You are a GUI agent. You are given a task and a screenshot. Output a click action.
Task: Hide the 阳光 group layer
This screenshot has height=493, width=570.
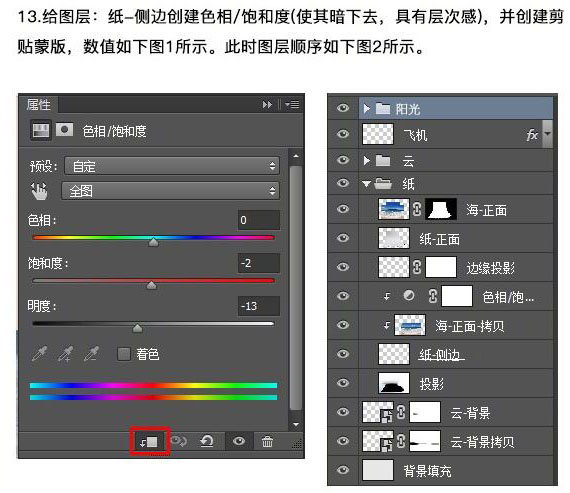[343, 108]
